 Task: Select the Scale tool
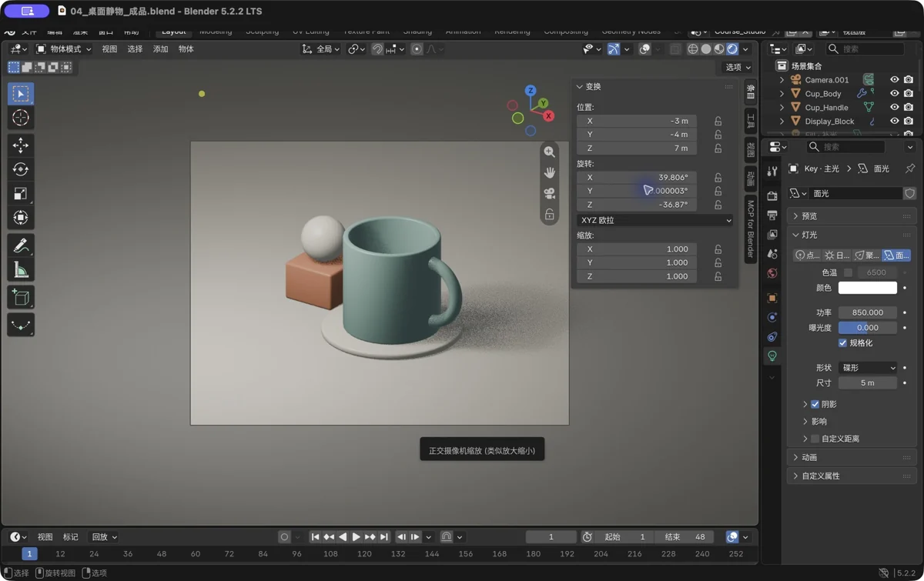pyautogui.click(x=21, y=194)
